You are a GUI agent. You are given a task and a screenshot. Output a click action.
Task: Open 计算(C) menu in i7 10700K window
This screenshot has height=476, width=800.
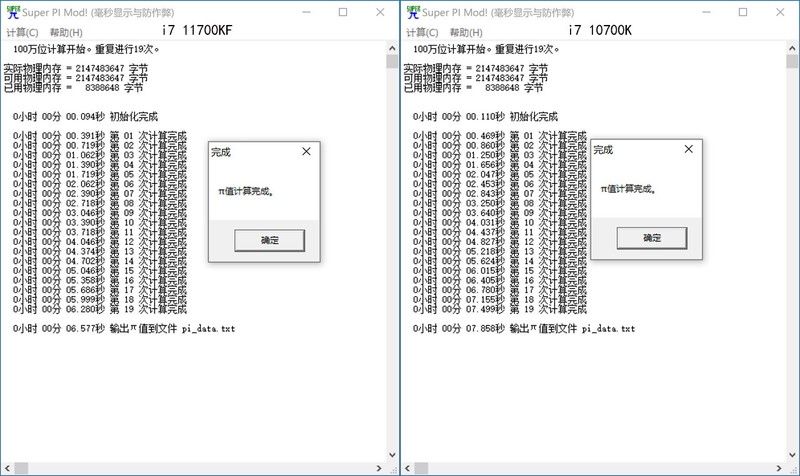422,32
